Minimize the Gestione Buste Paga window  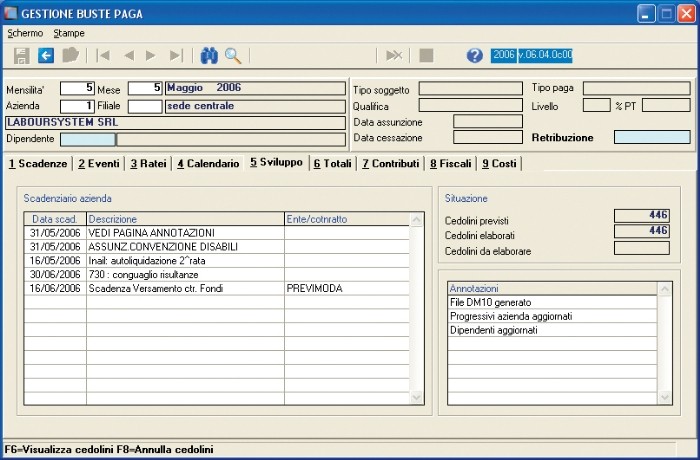pos(646,14)
